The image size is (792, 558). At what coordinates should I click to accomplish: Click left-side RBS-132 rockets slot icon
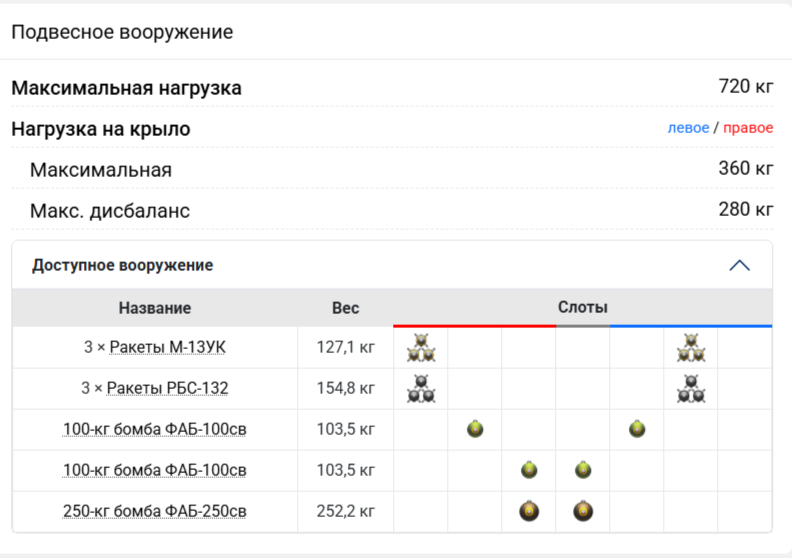[x=421, y=389]
